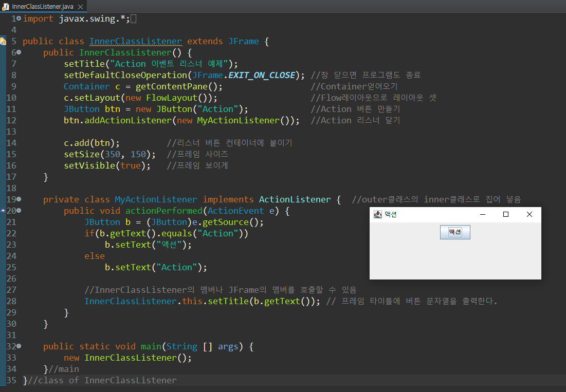Collapse actionPerformed method at line 20
The width and height of the screenshot is (566, 392).
[x=19, y=210]
